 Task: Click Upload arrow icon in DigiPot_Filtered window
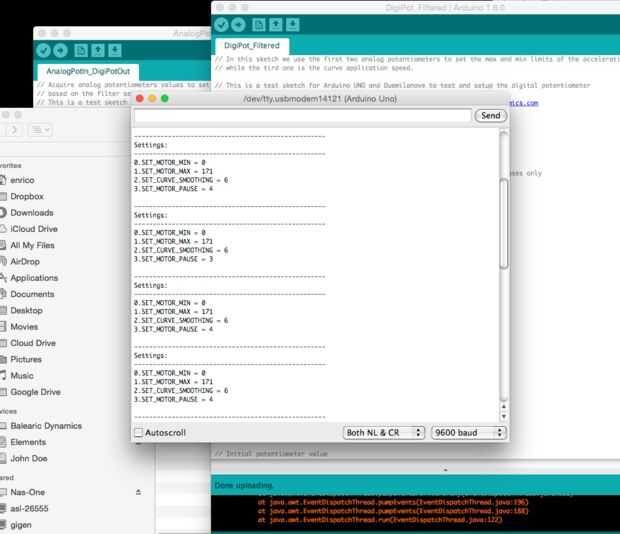click(x=238, y=25)
